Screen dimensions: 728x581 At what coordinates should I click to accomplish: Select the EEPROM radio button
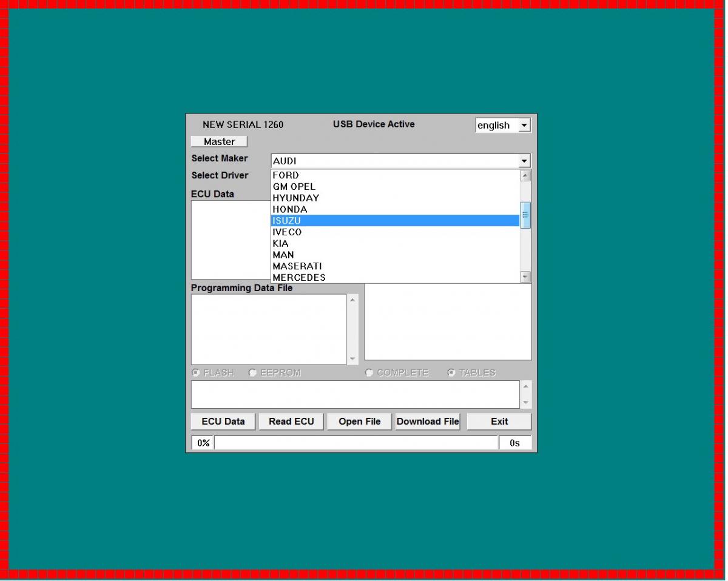[253, 372]
